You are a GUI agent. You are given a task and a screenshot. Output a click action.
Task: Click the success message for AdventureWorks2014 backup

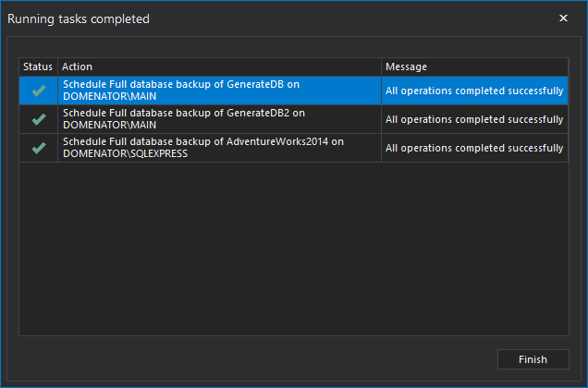pyautogui.click(x=474, y=148)
